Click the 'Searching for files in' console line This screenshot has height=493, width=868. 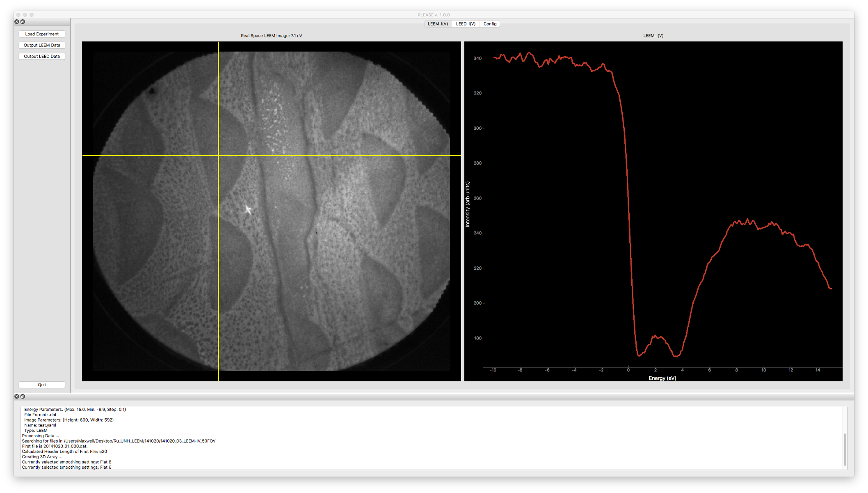119,441
